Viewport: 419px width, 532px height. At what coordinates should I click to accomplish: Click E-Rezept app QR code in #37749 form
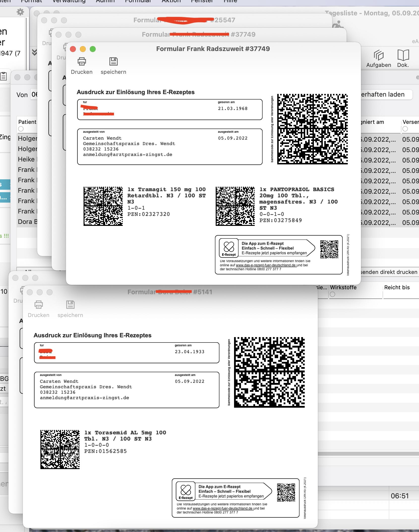click(x=329, y=249)
